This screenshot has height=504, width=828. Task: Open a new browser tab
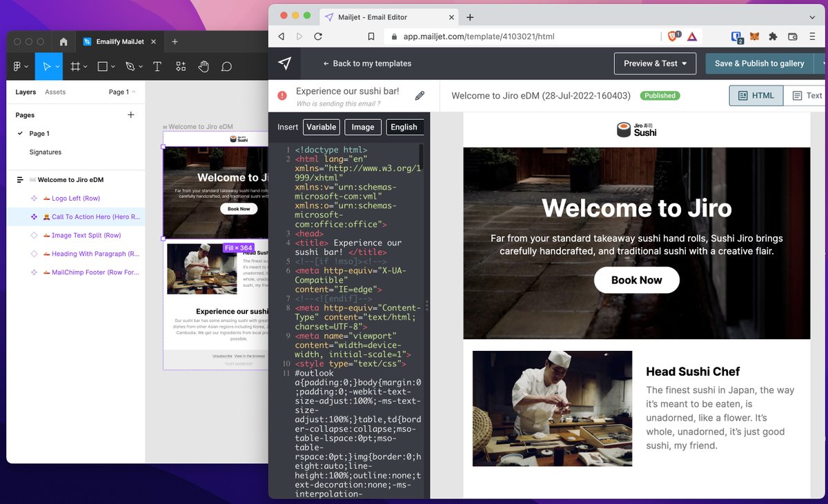[x=470, y=17]
